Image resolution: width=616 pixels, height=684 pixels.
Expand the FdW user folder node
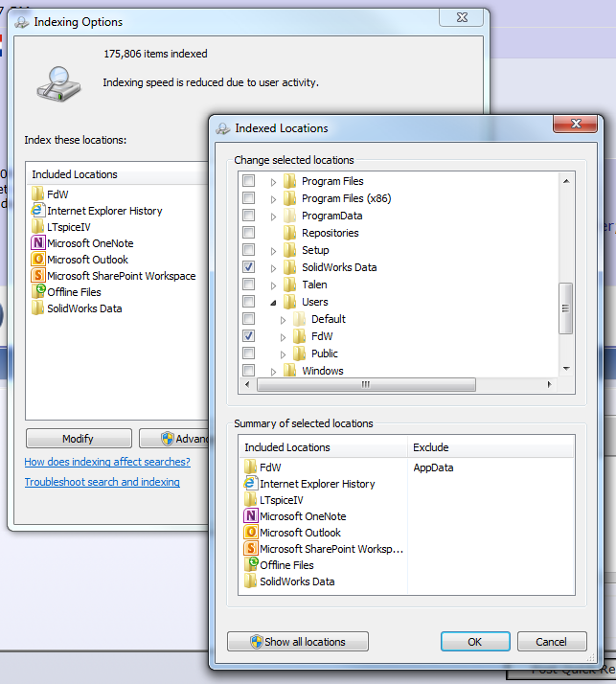tap(284, 337)
